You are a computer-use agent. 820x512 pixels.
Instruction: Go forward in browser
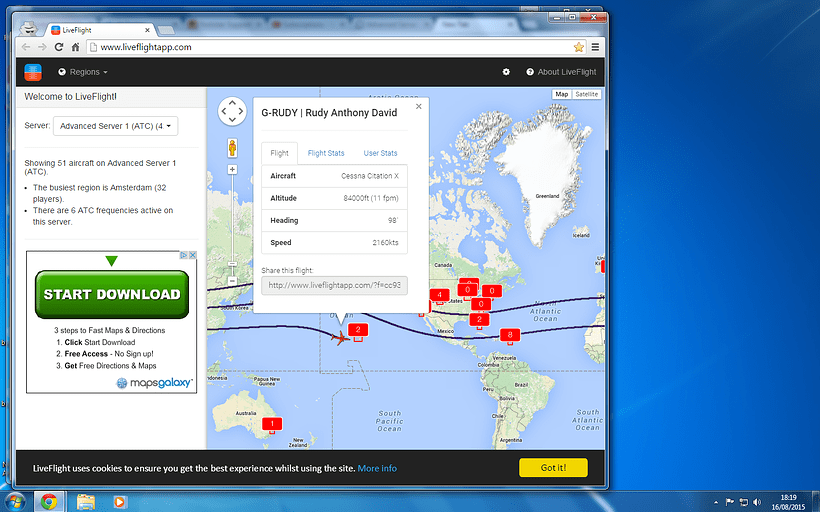tap(42, 47)
